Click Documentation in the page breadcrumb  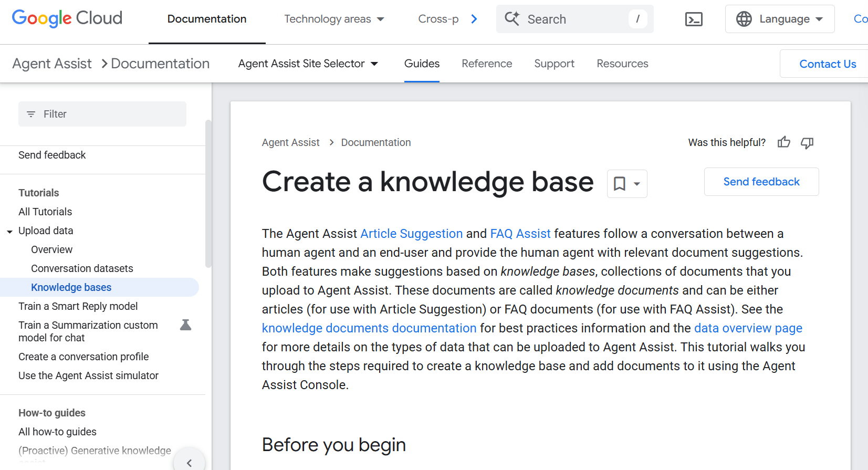click(x=376, y=142)
